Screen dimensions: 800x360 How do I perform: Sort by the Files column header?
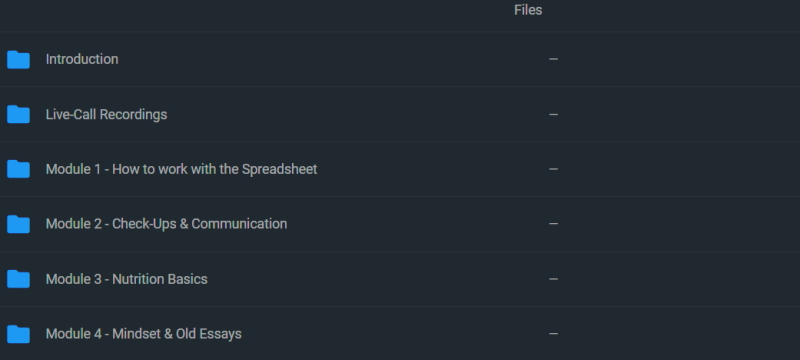(528, 10)
